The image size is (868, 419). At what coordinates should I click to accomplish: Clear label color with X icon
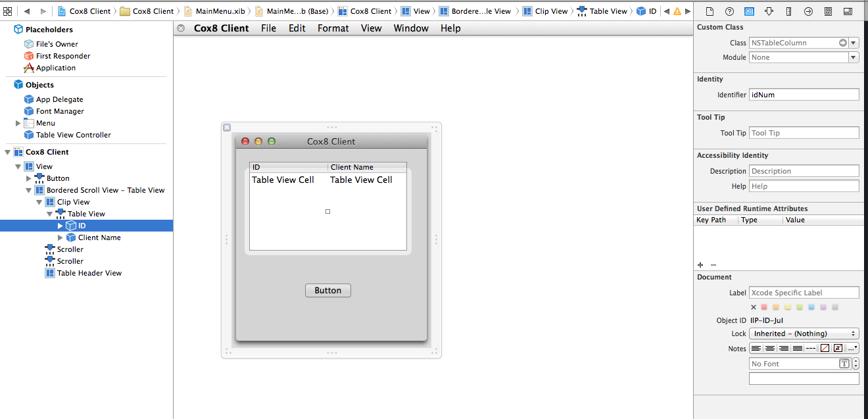tap(754, 307)
